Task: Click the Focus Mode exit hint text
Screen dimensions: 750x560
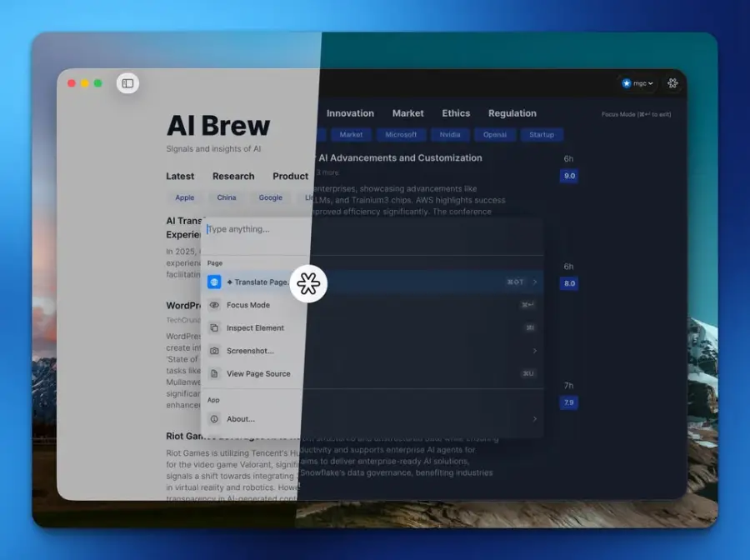Action: (x=636, y=114)
